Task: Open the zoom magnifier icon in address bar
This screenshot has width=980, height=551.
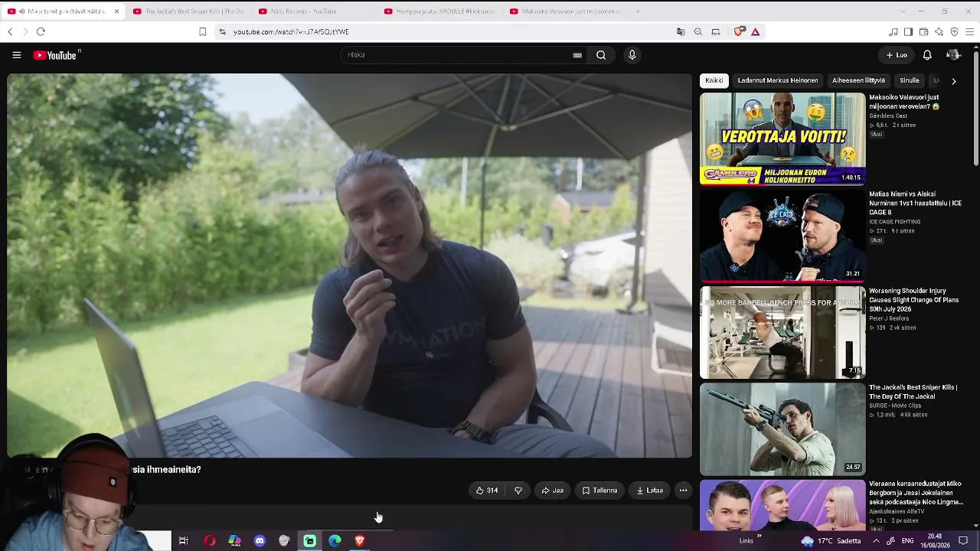Action: click(x=698, y=32)
